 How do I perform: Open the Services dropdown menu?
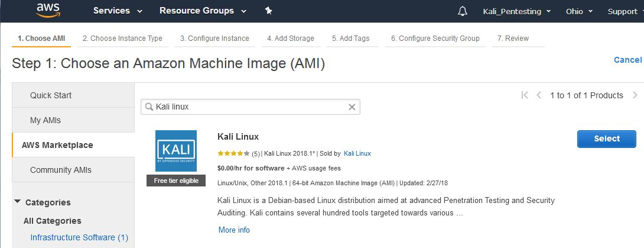[x=118, y=11]
